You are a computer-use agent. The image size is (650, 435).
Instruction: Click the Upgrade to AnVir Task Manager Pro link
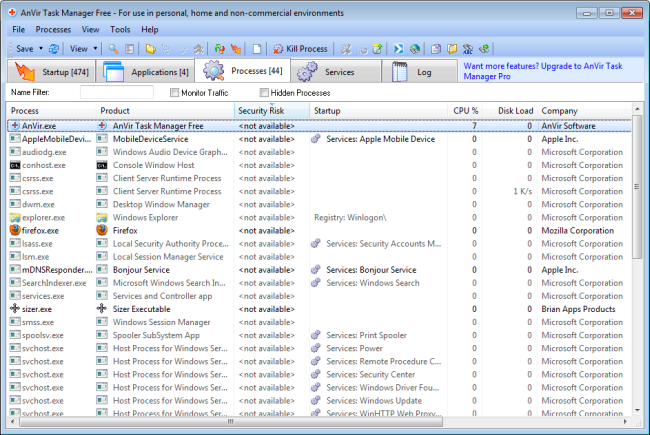pyautogui.click(x=543, y=71)
